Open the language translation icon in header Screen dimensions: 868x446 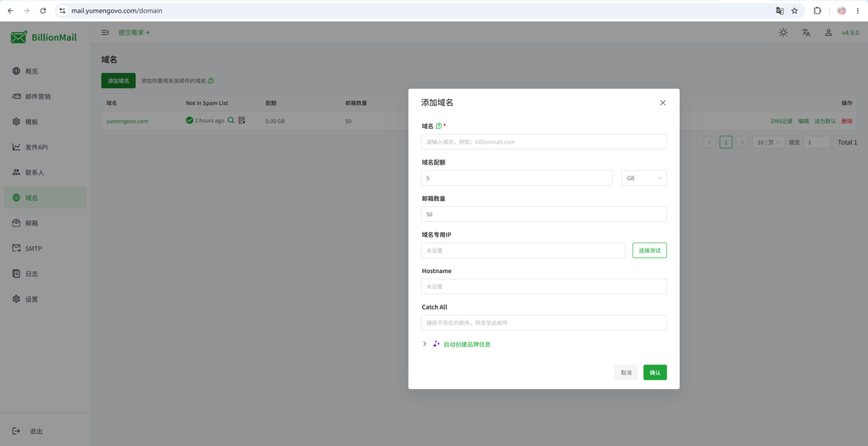(x=806, y=33)
